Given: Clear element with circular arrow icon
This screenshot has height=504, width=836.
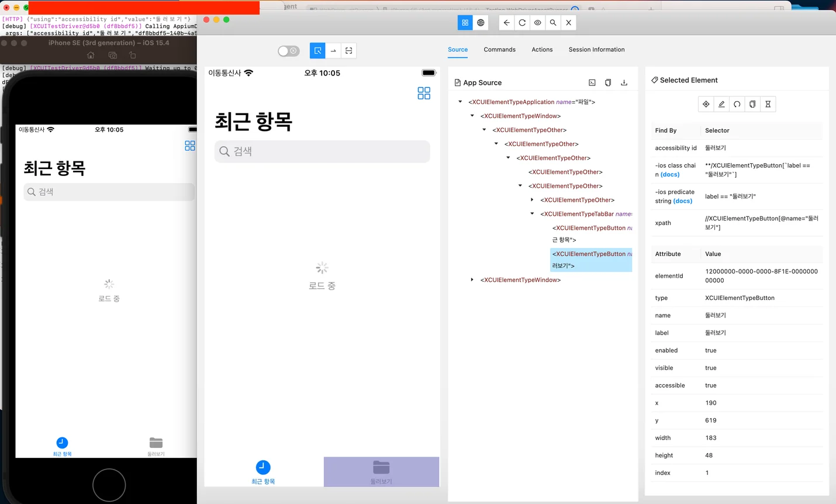Looking at the screenshot, I should coord(737,104).
